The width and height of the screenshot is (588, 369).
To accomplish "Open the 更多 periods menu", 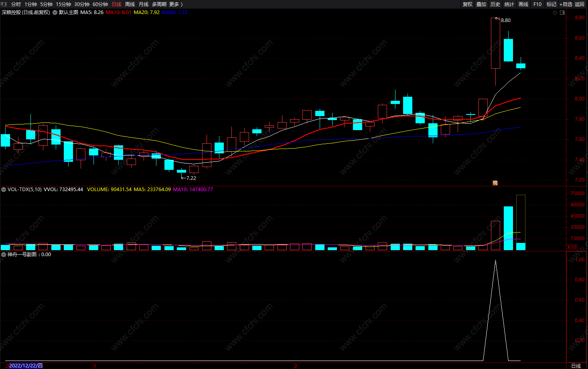I will click(176, 4).
